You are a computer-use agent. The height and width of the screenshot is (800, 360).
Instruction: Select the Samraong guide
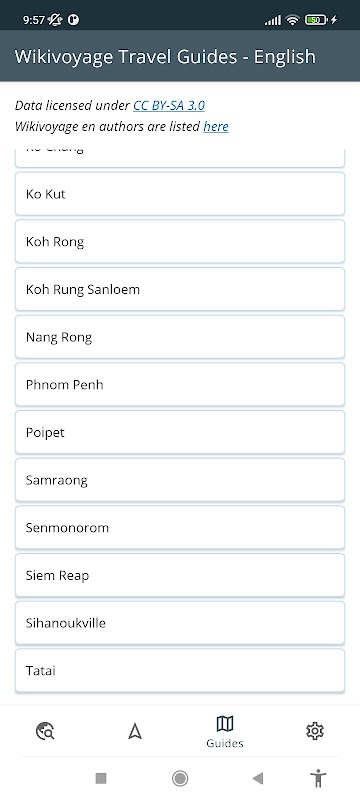tap(180, 480)
